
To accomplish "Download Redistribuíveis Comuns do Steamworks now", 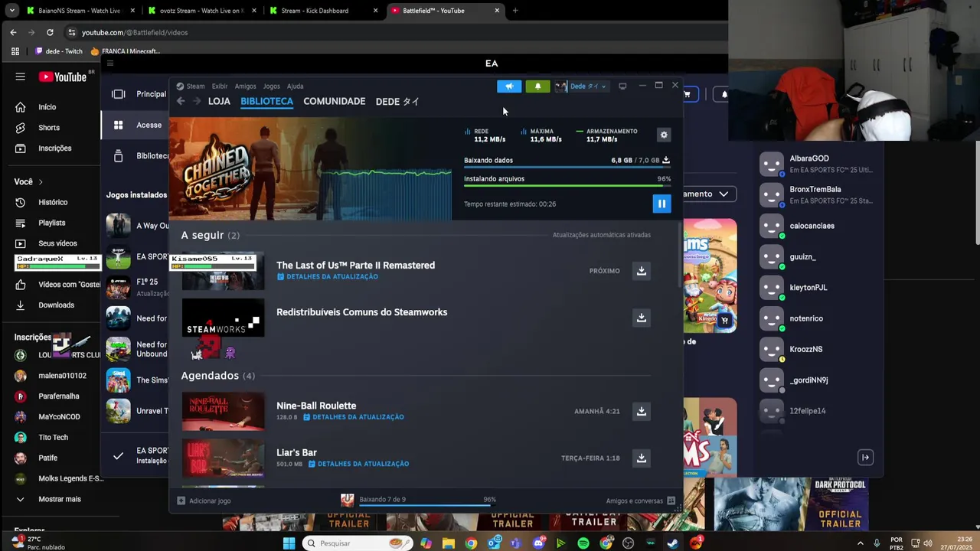I will pos(642,318).
